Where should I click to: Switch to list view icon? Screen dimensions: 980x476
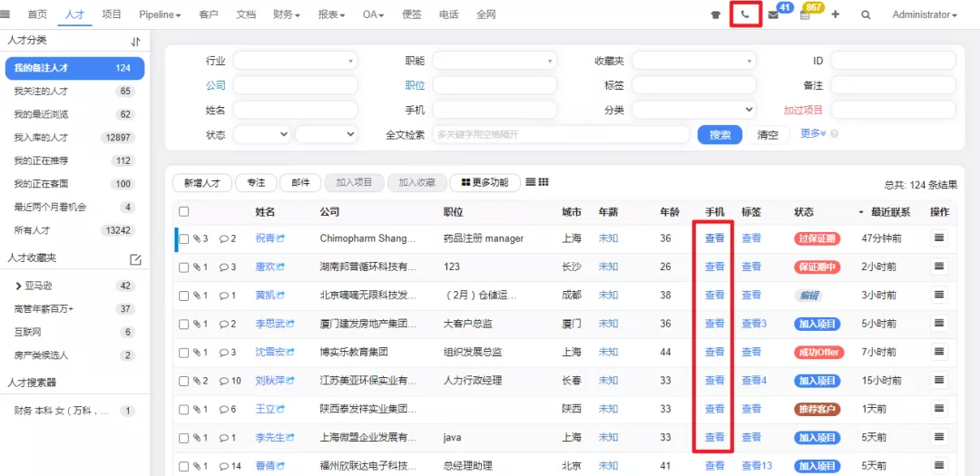pos(531,181)
